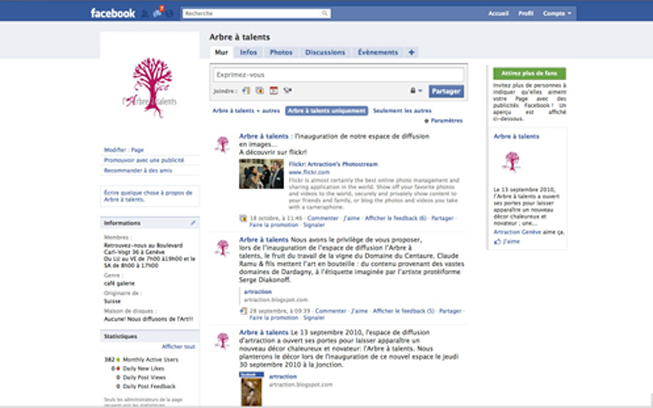Open messages icon with red badge

158,13
